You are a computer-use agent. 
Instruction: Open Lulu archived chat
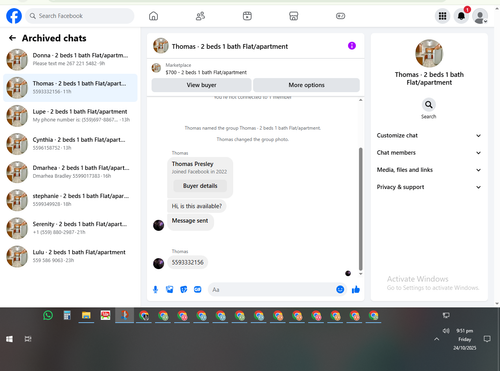(x=70, y=256)
